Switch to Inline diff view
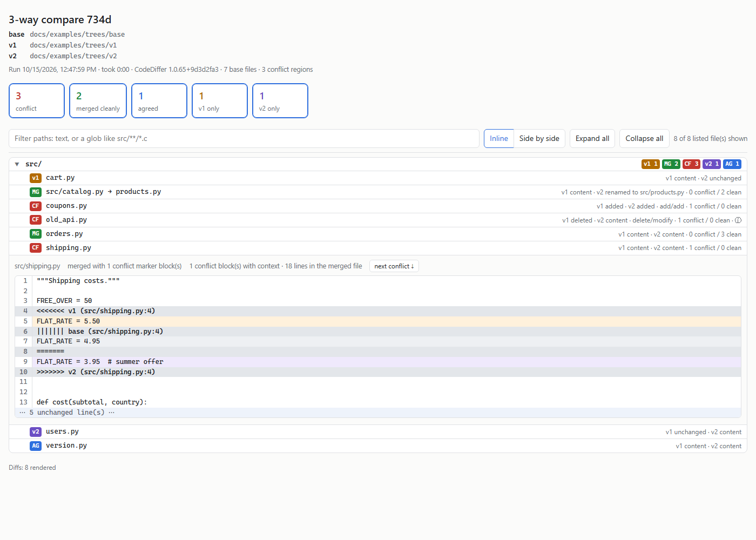This screenshot has height=540, width=756. [x=499, y=139]
